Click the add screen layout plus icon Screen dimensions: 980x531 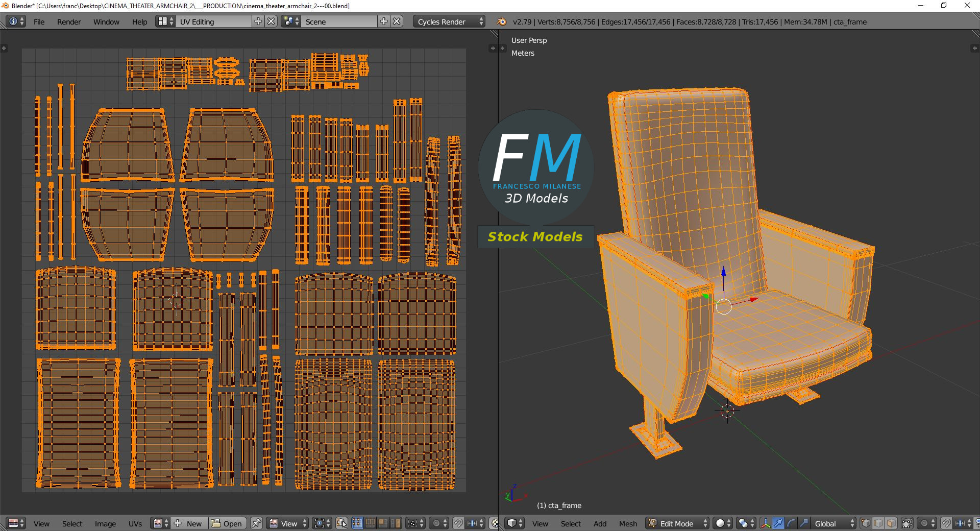[x=258, y=21]
